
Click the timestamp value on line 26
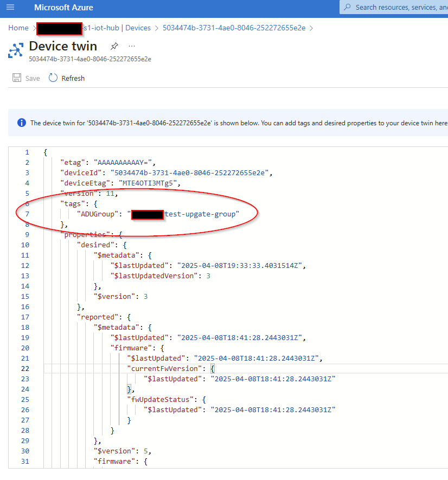pos(273,410)
